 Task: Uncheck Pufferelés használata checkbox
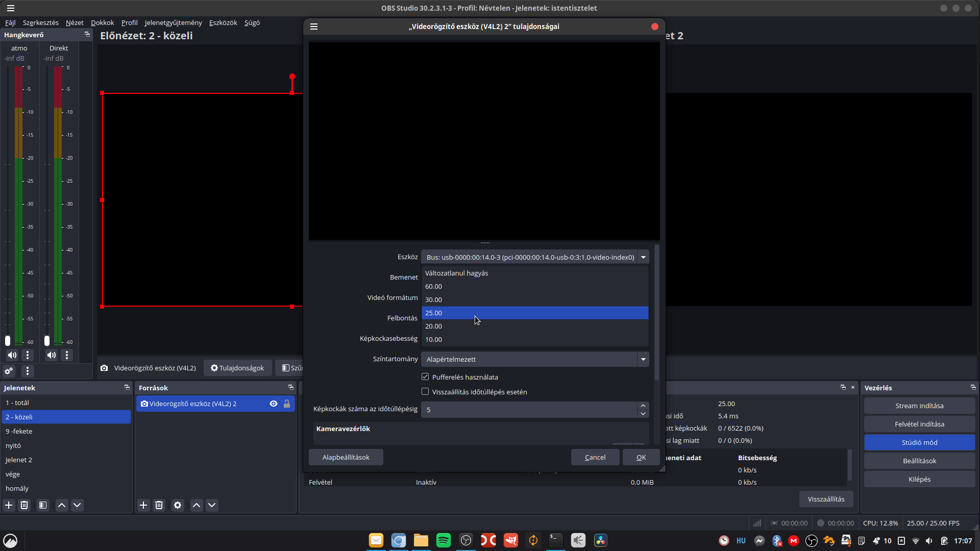[425, 377]
